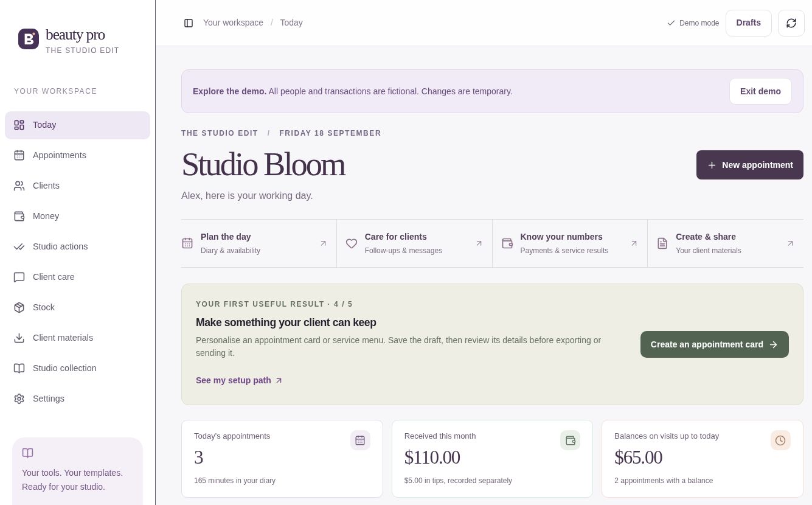Click Create an appointment card button
The height and width of the screenshot is (505, 812).
tap(715, 344)
